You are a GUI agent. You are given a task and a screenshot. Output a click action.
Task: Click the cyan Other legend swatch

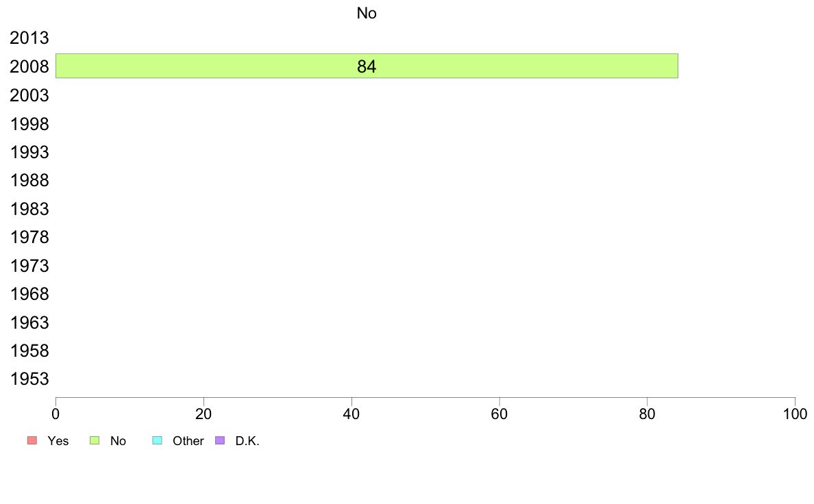pyautogui.click(x=158, y=440)
